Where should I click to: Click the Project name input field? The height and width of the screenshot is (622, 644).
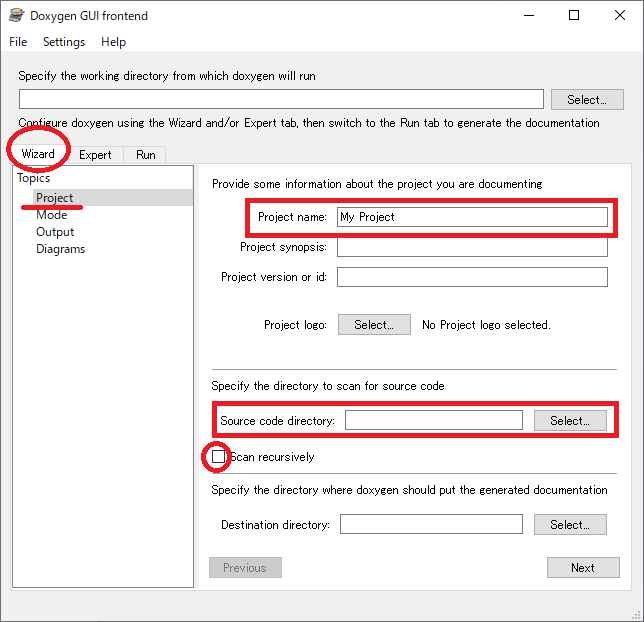pyautogui.click(x=472, y=217)
